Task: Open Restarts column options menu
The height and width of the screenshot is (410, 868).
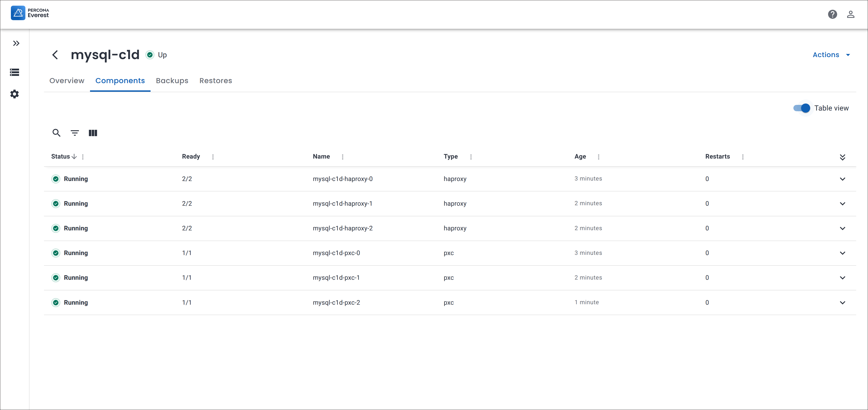Action: 742,157
